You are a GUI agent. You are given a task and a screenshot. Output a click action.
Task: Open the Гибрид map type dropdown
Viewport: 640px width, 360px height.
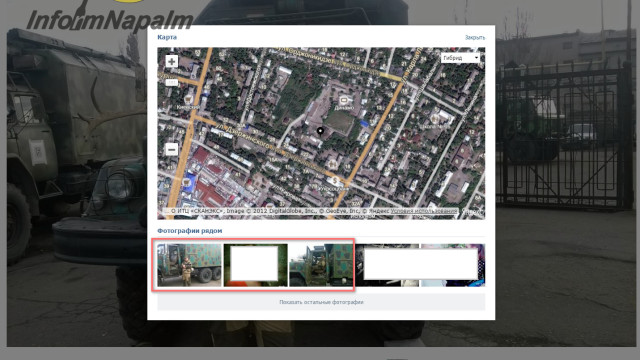[x=460, y=58]
